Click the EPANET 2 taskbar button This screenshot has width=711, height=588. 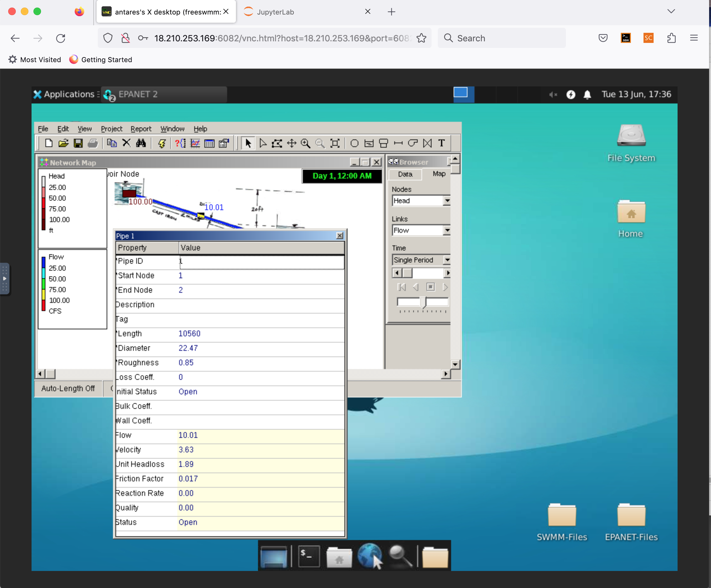pyautogui.click(x=164, y=94)
